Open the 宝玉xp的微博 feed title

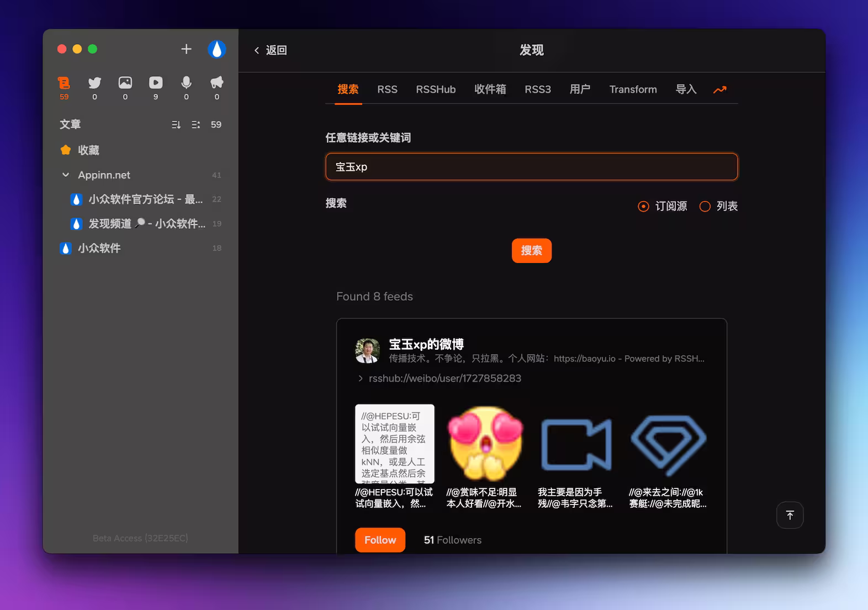(426, 344)
